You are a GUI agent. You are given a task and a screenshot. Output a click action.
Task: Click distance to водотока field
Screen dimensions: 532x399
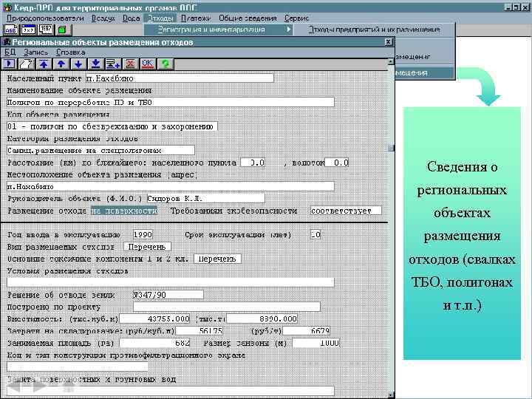337,163
